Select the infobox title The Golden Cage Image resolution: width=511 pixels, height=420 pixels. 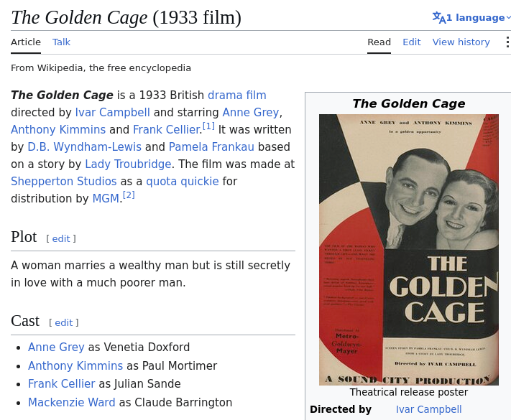click(409, 103)
